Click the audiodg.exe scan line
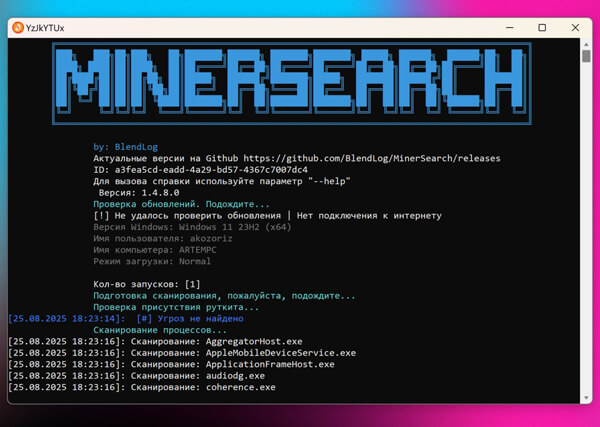The height and width of the screenshot is (427, 600). pos(137,376)
